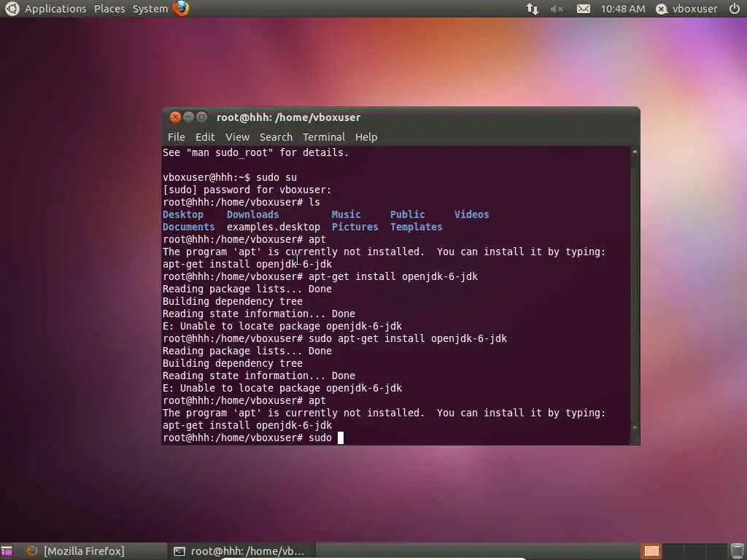Open the Applications menu
Image resolution: width=747 pixels, height=560 pixels.
pyautogui.click(x=55, y=9)
